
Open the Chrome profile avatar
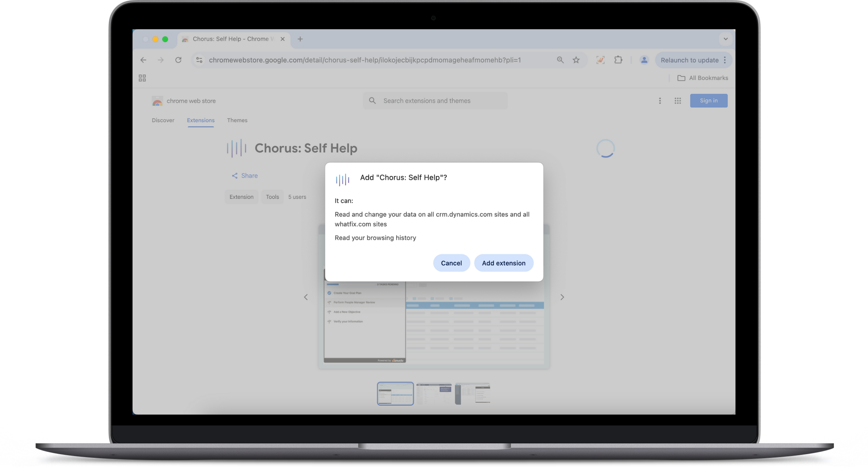click(x=644, y=60)
